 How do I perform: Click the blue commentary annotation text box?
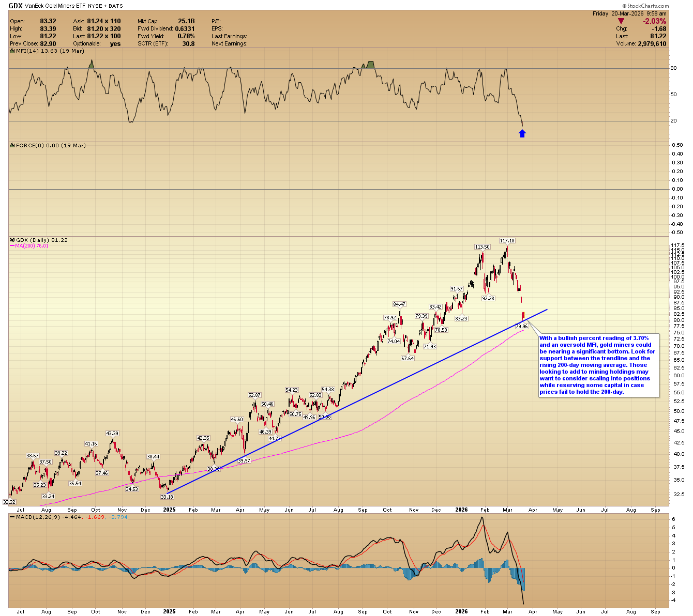(599, 365)
